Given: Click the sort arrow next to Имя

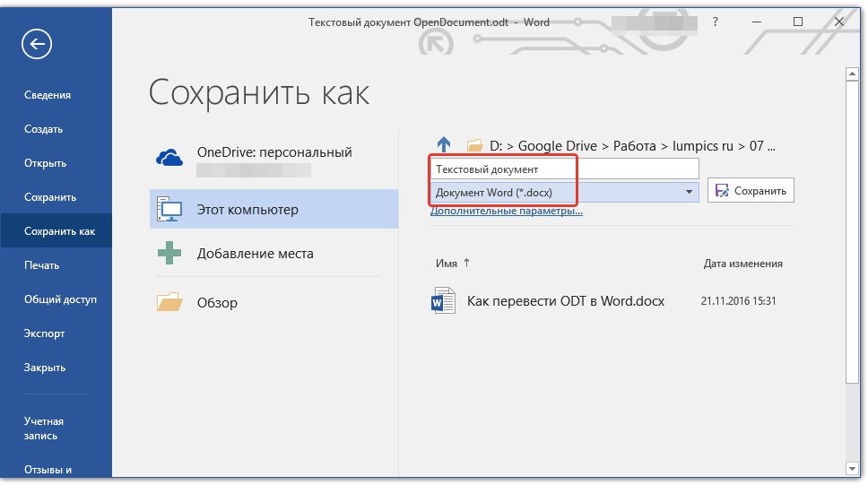Looking at the screenshot, I should pyautogui.click(x=466, y=263).
